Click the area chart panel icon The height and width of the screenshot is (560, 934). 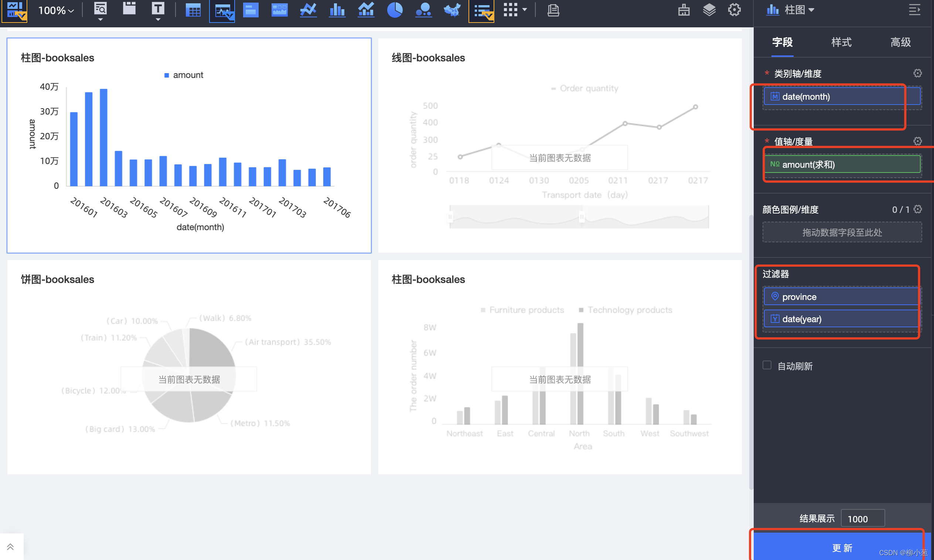(x=279, y=11)
